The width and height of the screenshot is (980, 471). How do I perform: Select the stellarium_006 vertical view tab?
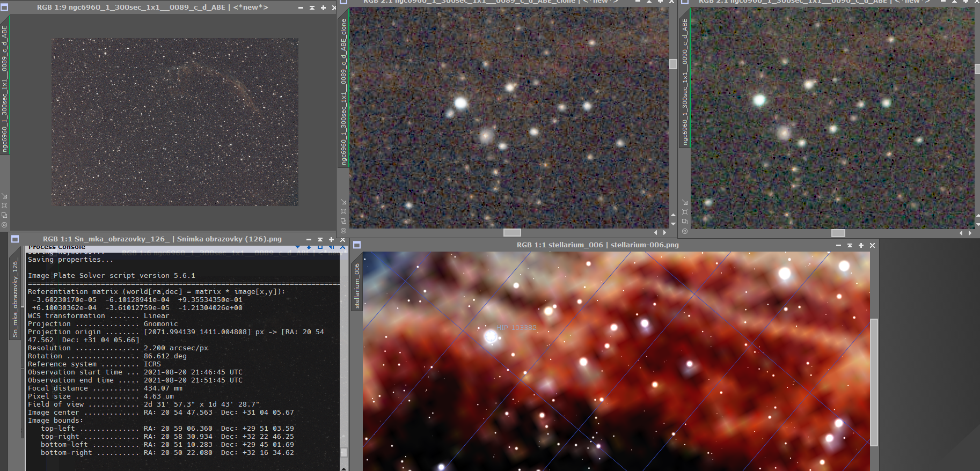pyautogui.click(x=357, y=285)
